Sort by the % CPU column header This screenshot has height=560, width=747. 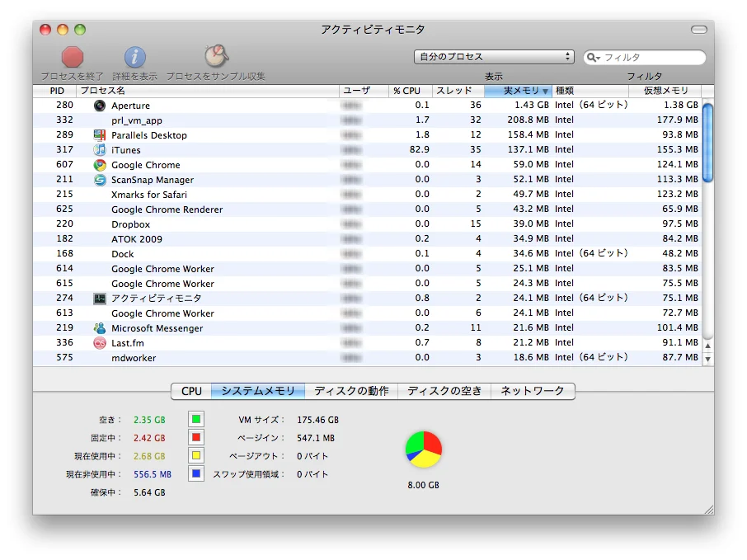tap(410, 91)
